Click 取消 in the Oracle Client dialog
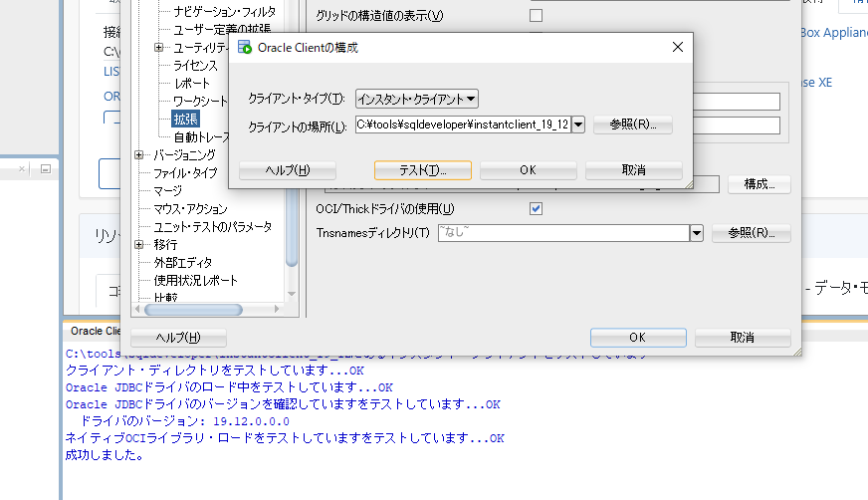Image resolution: width=868 pixels, height=500 pixels. click(x=633, y=170)
